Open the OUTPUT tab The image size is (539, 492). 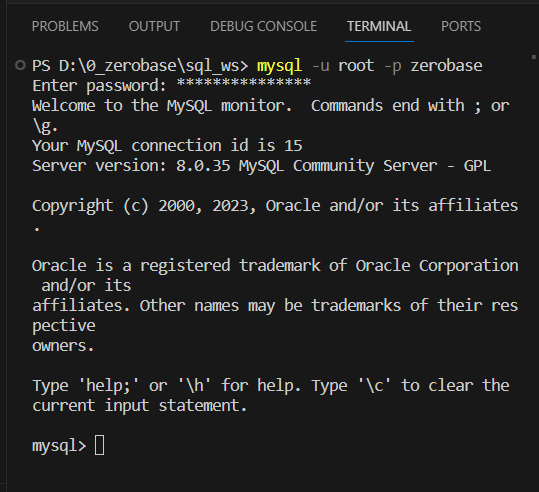coord(154,26)
